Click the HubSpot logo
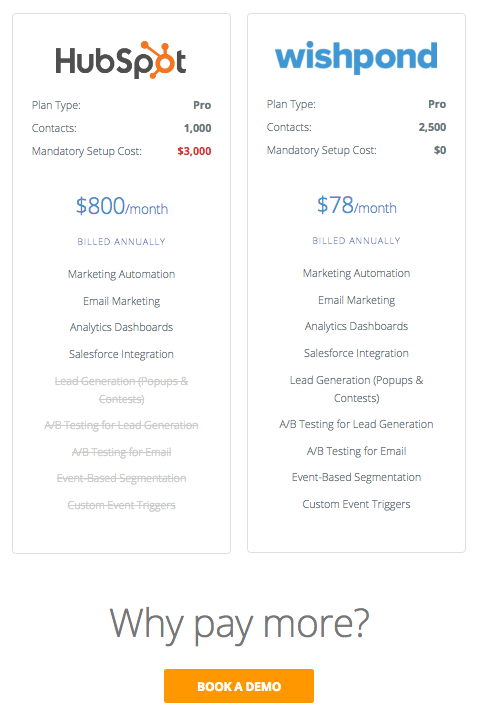478x720 pixels. [x=121, y=60]
